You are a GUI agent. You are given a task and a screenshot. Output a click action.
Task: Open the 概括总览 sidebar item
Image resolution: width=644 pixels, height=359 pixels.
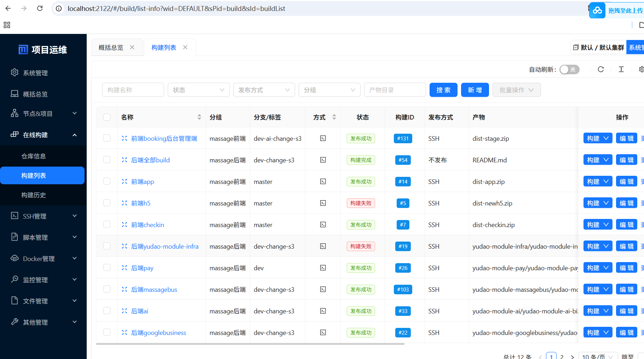click(x=43, y=94)
